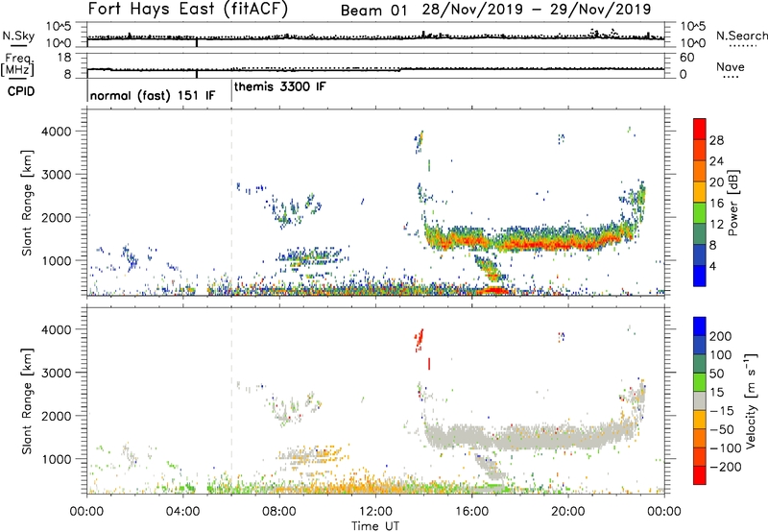Click the red high-velocity echo near 4000 km

click(419, 339)
